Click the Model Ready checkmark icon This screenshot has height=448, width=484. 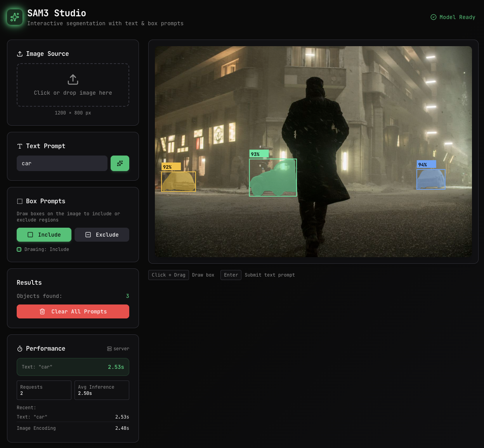coord(434,17)
